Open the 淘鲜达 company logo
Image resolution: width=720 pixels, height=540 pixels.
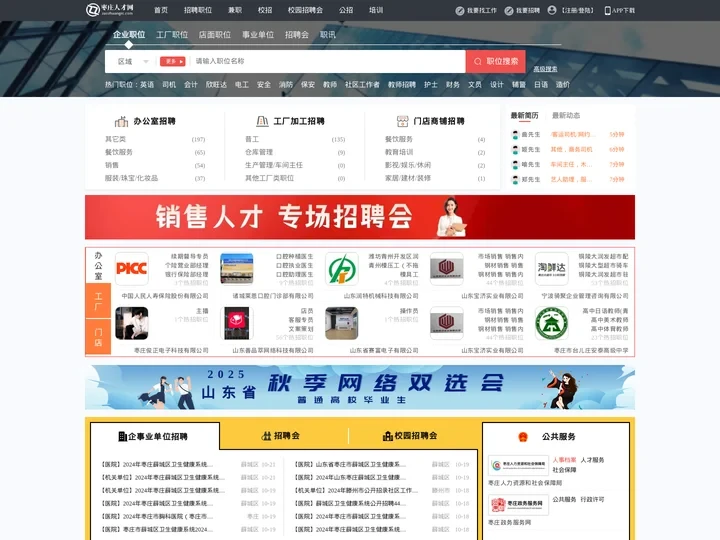click(x=551, y=269)
